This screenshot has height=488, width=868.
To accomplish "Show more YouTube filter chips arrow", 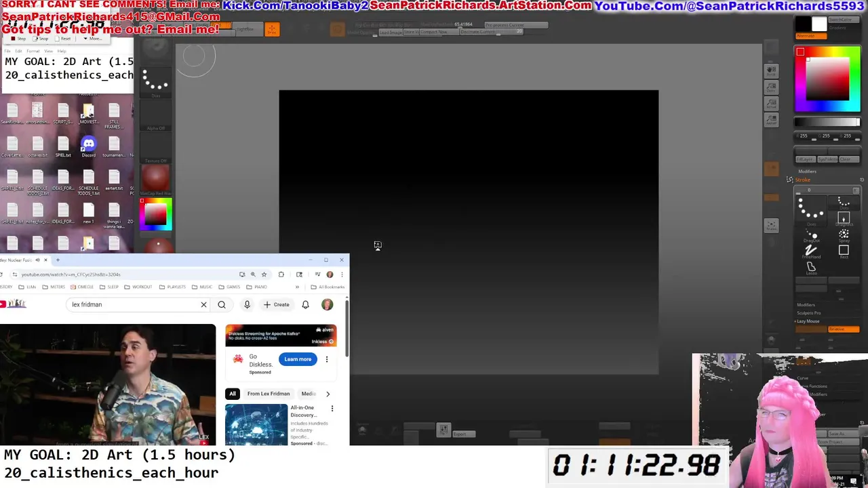I will click(328, 394).
